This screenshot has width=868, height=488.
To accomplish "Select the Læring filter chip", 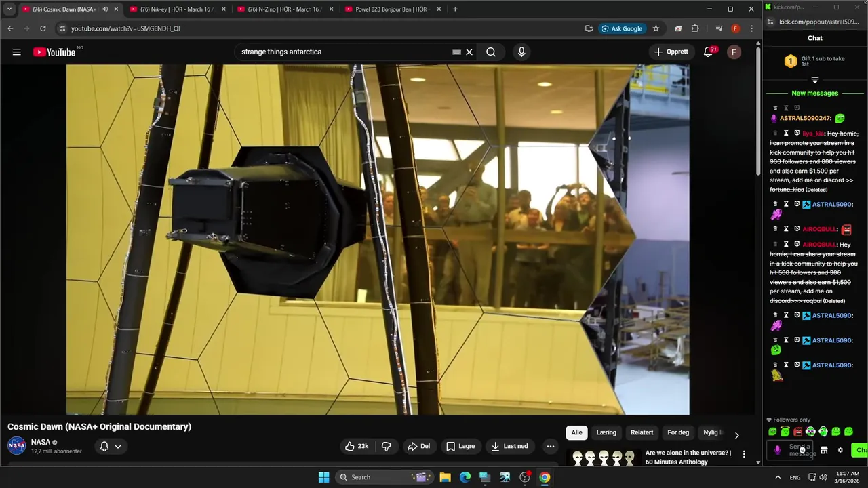I will [606, 432].
